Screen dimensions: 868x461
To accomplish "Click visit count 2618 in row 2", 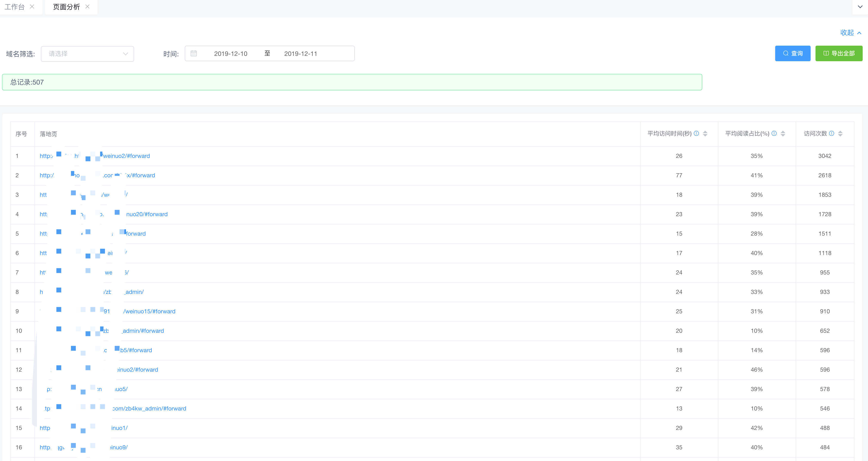I will tap(825, 175).
